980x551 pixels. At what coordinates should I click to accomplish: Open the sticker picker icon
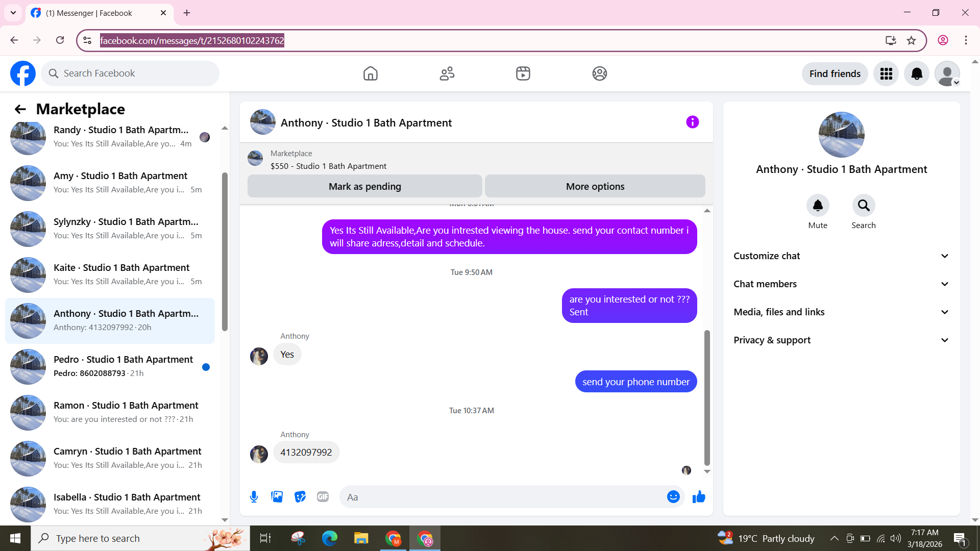[300, 497]
